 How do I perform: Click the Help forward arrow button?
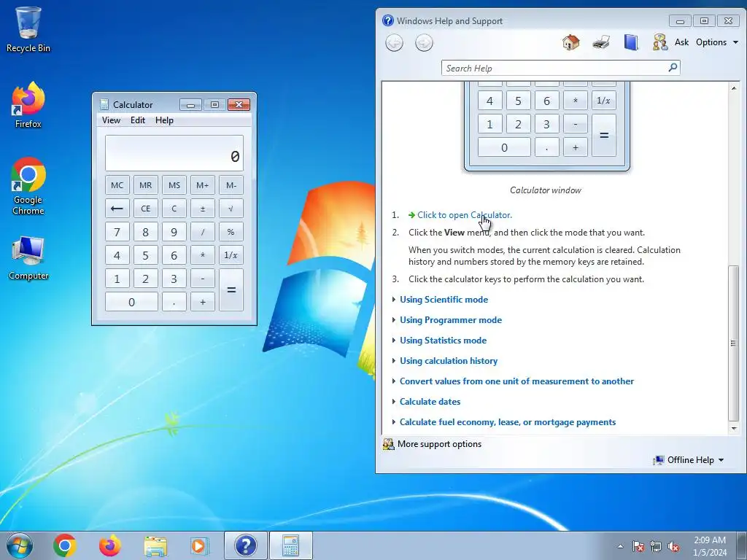[424, 43]
